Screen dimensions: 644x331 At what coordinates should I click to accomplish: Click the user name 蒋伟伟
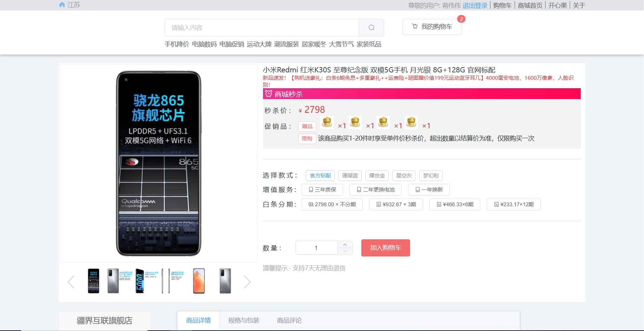pos(451,5)
